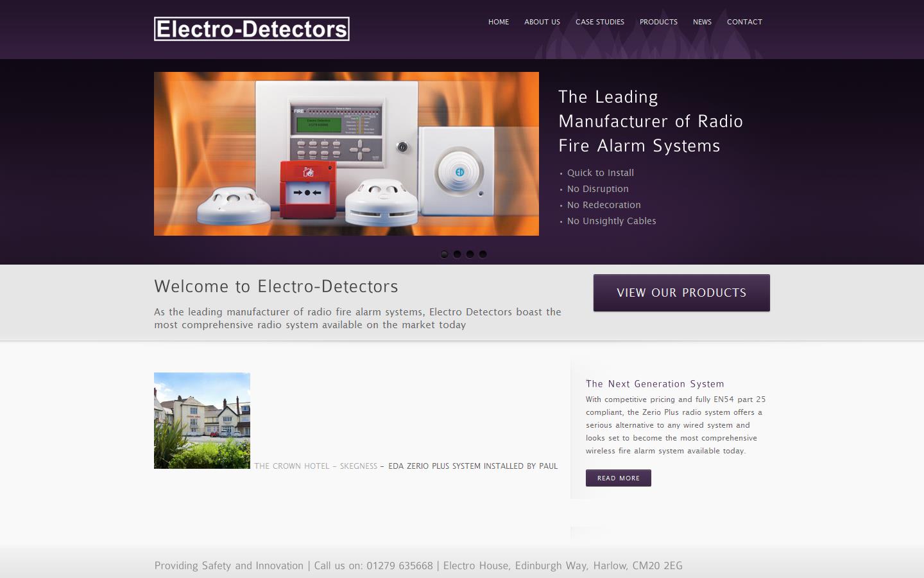Click the fire alarm system banner image
Viewport: 924px width, 578px height.
pos(346,153)
